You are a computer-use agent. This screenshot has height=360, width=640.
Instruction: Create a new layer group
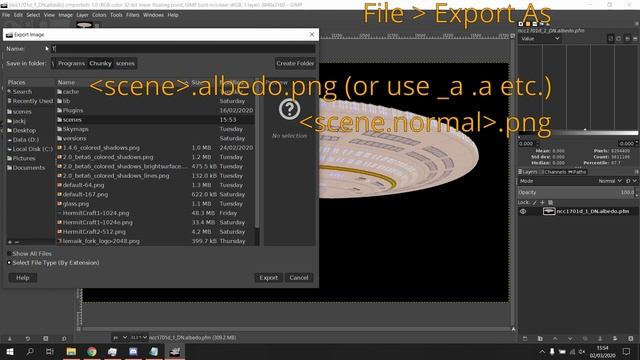pyautogui.click(x=540, y=338)
